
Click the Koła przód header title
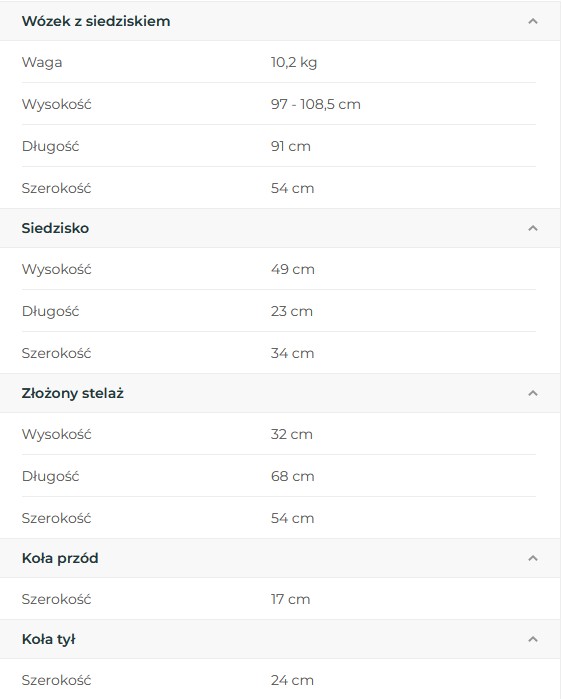60,558
